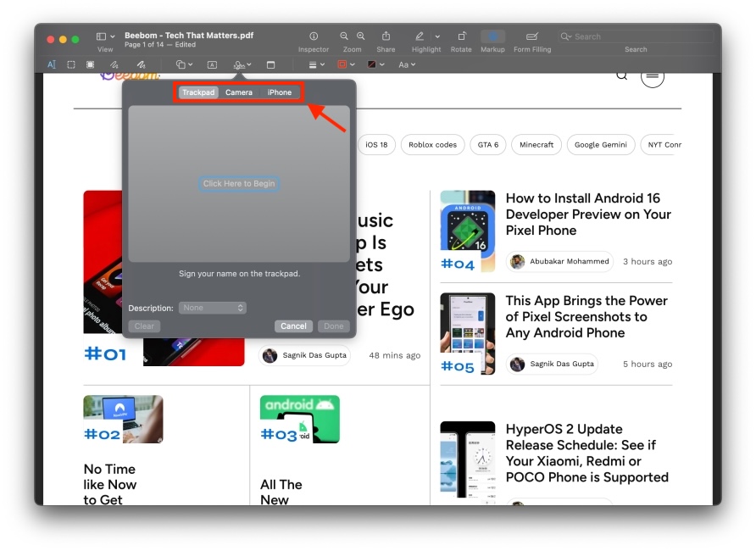756x551 pixels.
Task: Click the page search magnifier icon
Action: [622, 75]
